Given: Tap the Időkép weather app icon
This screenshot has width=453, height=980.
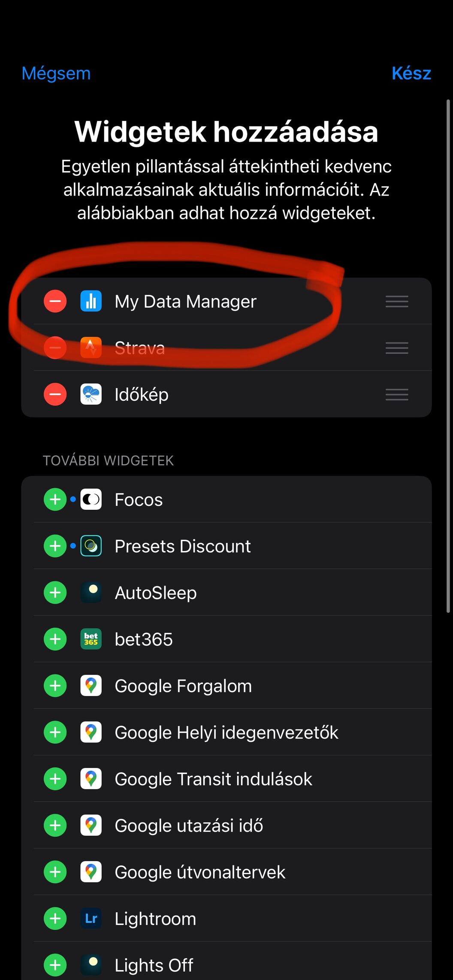Looking at the screenshot, I should pos(91,394).
